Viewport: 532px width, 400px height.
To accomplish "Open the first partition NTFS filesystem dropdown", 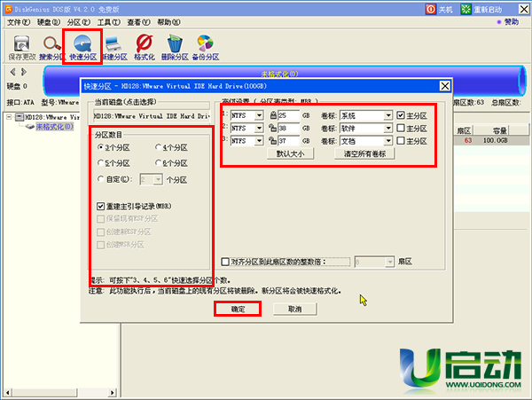I will coord(259,115).
